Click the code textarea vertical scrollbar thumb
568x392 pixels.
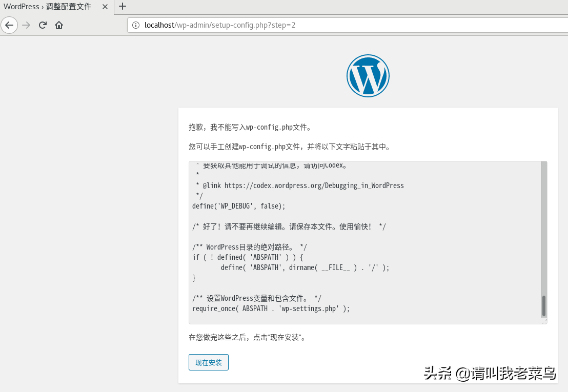544,306
